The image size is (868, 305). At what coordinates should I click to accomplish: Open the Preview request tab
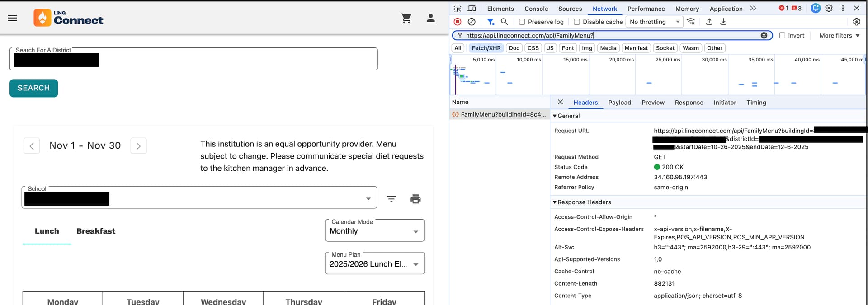coord(653,103)
